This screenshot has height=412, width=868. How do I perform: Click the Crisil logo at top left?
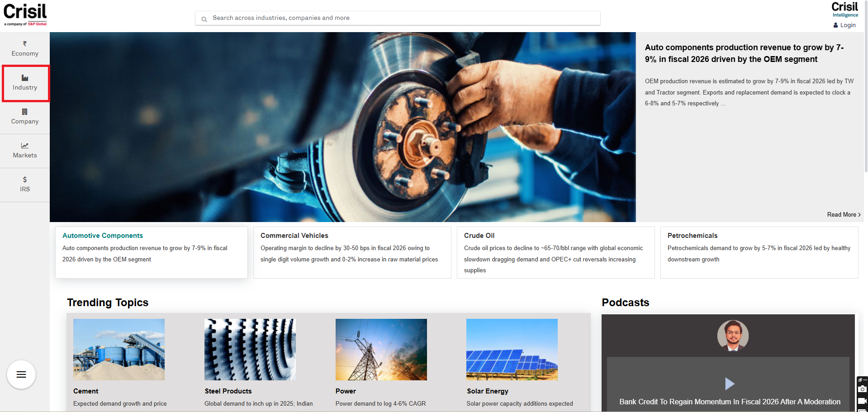pyautogui.click(x=25, y=14)
